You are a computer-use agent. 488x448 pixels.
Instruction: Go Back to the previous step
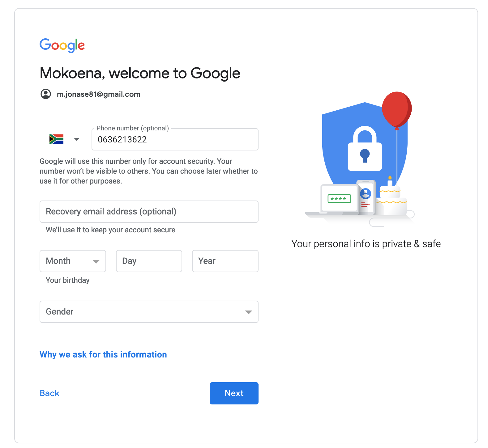tap(49, 393)
